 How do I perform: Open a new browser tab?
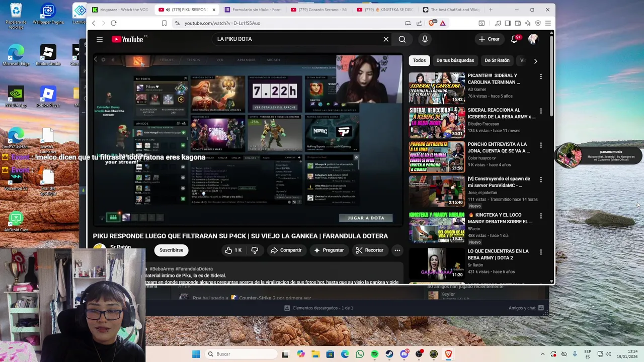coord(491,10)
